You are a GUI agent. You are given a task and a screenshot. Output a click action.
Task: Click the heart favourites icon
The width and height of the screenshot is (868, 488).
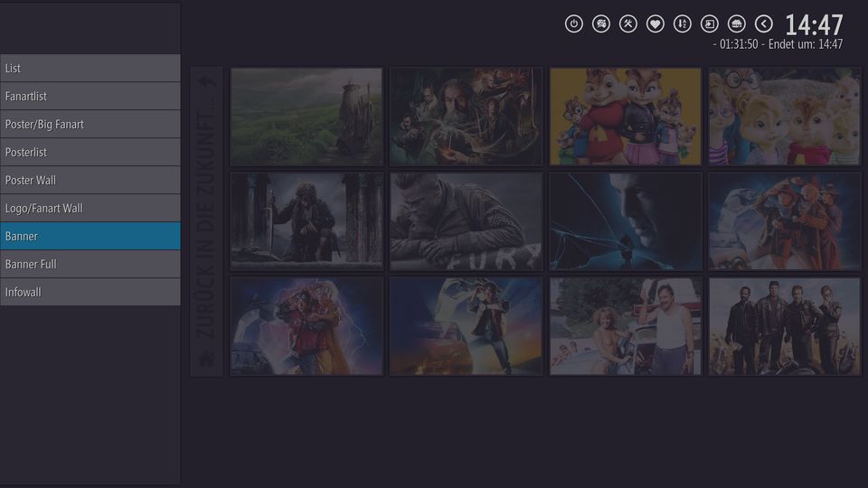tap(655, 23)
